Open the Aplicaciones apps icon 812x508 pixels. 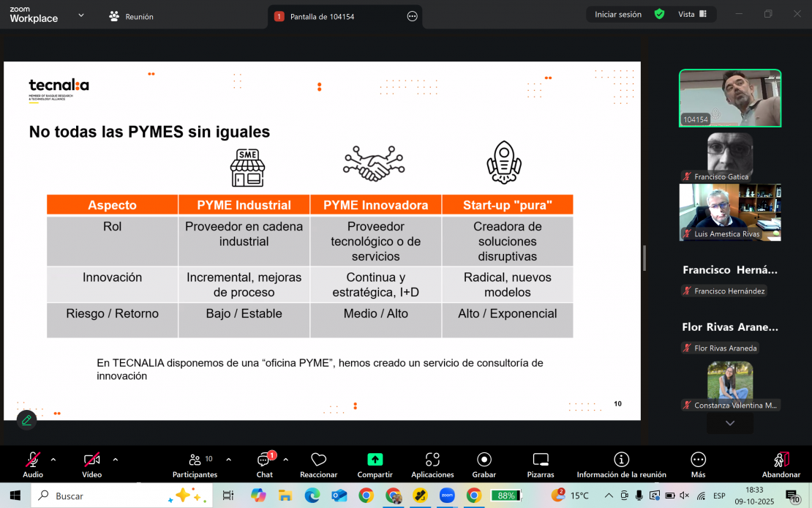[432, 460]
